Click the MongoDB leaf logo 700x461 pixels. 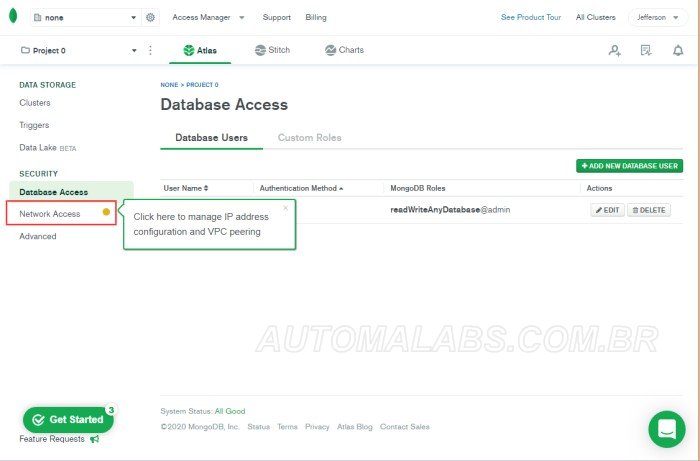coord(13,16)
